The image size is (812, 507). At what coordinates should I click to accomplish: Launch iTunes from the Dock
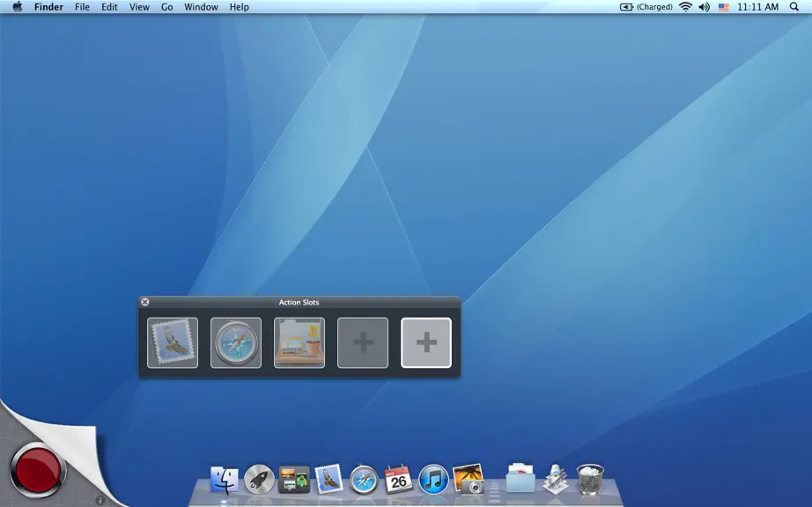click(433, 480)
